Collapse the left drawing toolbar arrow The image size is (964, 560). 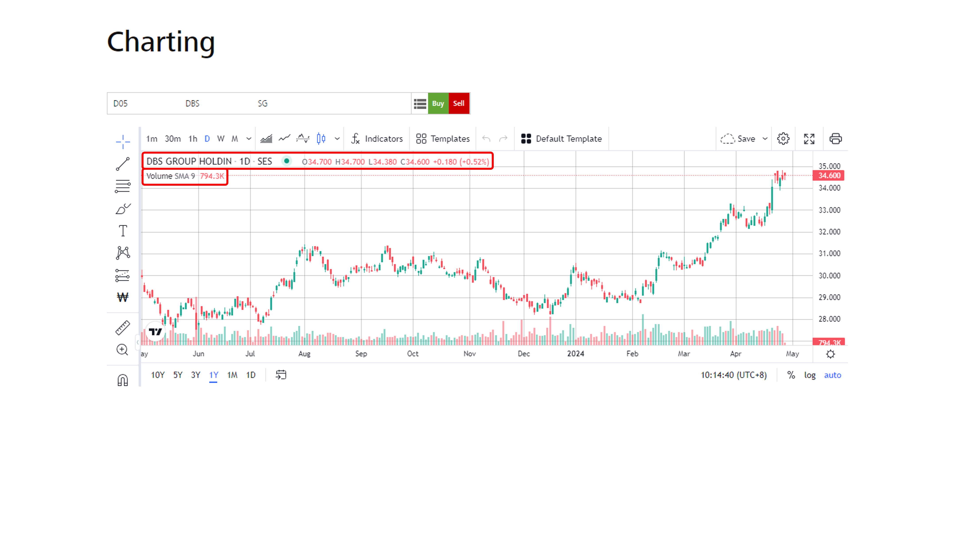tap(138, 342)
